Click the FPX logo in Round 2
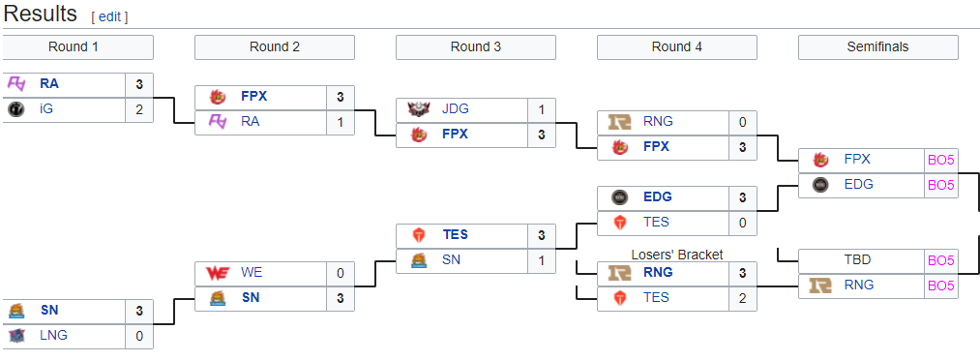Viewport: 980px width, 361px height. coord(218,97)
